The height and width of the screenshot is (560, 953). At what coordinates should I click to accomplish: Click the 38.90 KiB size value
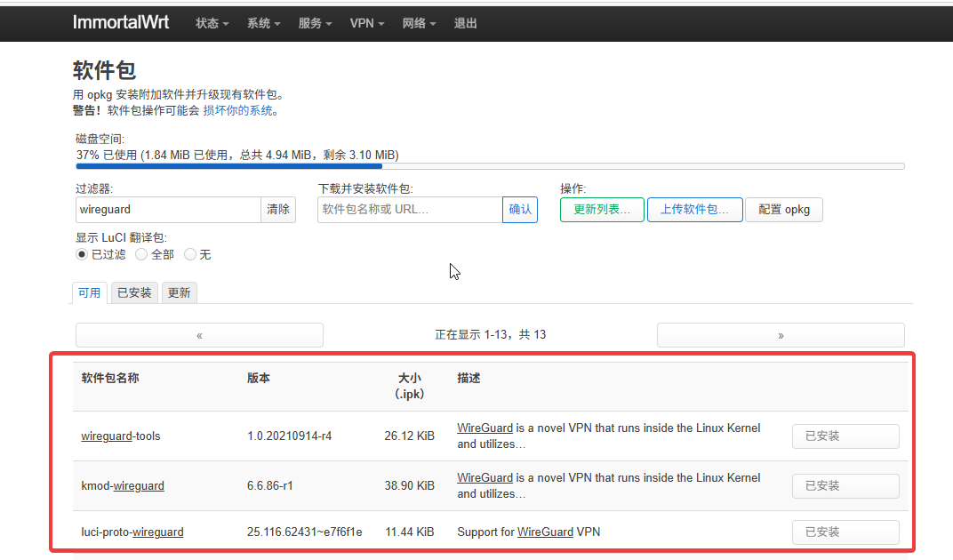409,486
